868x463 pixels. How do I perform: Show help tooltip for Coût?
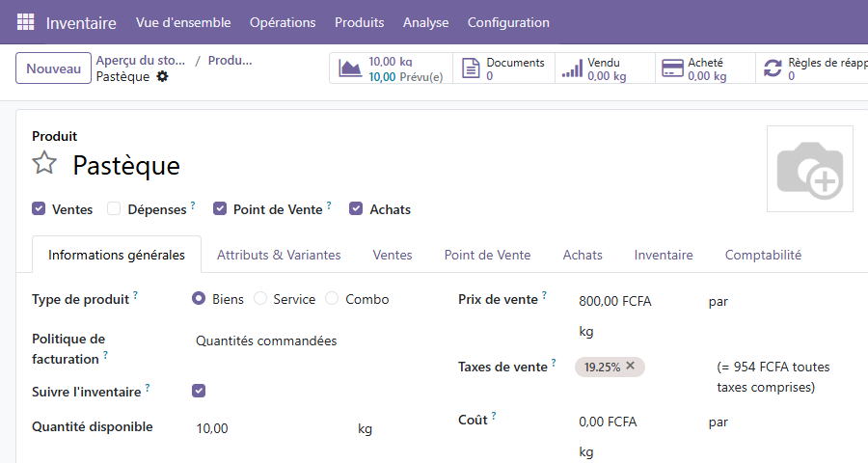tap(494, 416)
